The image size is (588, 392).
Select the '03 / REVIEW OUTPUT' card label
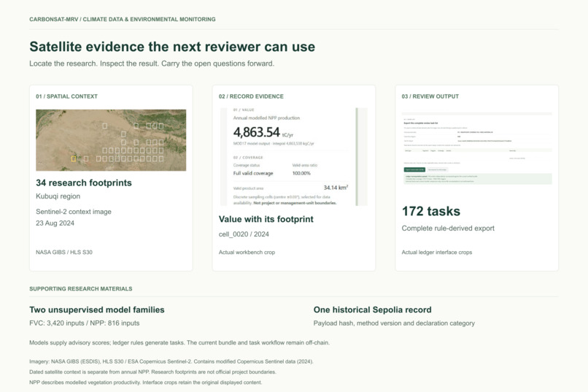[x=430, y=96]
